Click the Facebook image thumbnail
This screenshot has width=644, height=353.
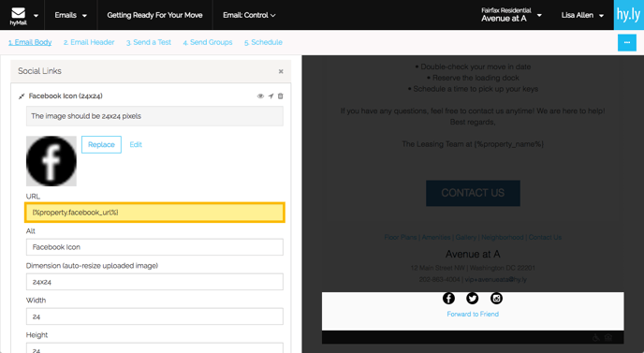coord(51,161)
